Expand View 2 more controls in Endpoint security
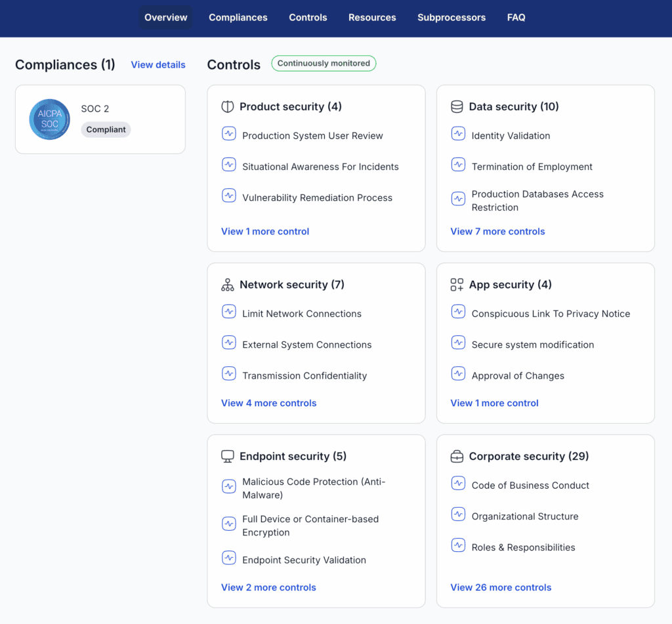The height and width of the screenshot is (624, 672). point(268,587)
